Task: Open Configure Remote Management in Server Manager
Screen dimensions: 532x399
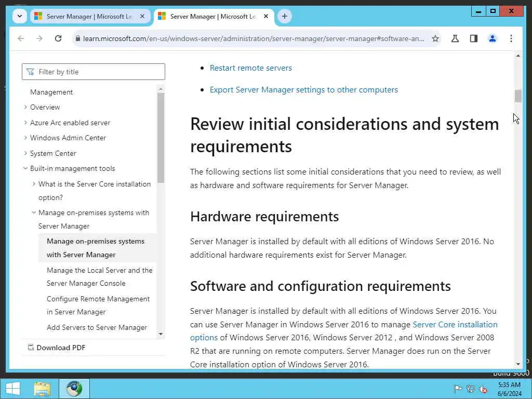Action: tap(98, 305)
